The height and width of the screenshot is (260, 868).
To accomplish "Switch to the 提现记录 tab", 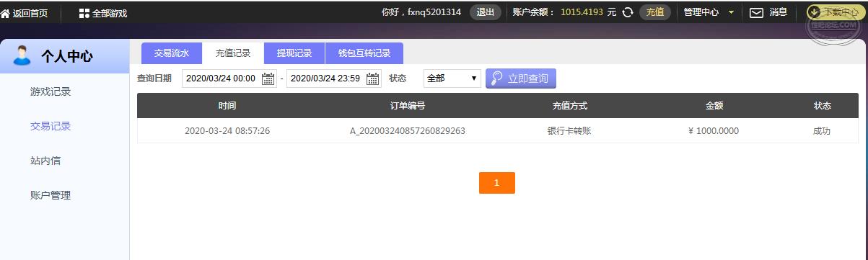I will [x=294, y=53].
